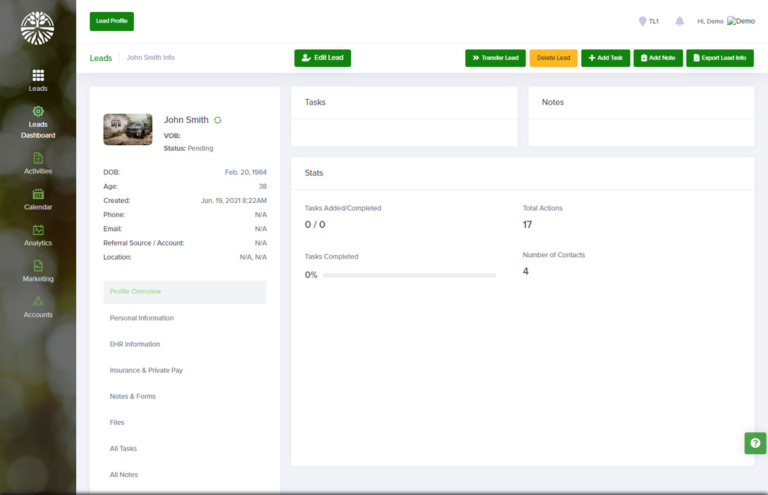The image size is (768, 495).
Task: Open Marketing sidebar icon
Action: tap(38, 266)
